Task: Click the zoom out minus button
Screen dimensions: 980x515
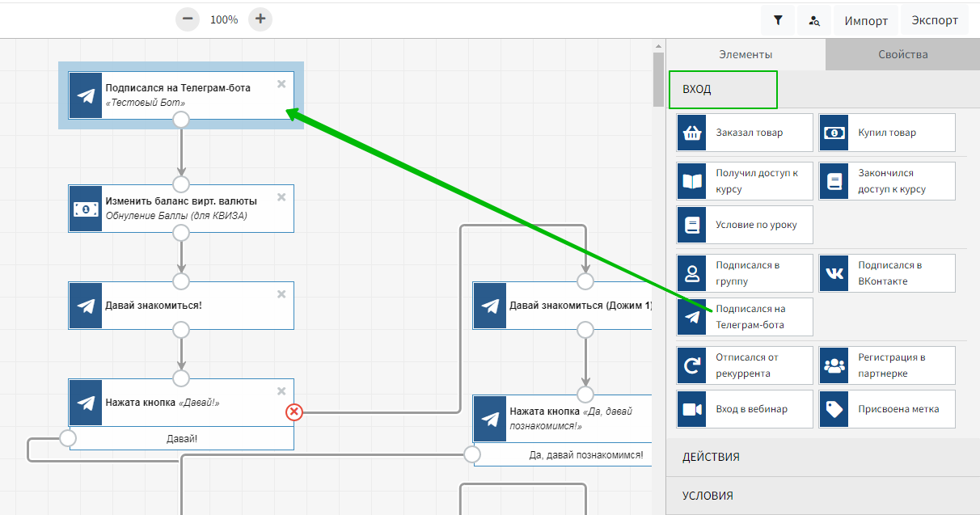Action: point(188,19)
